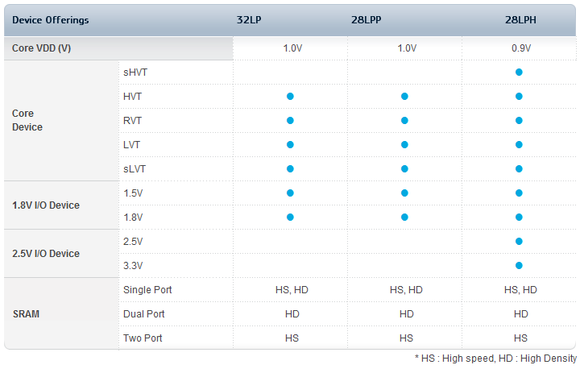Click the 1.8V I/O Device group label
580x369 pixels.
46,205
